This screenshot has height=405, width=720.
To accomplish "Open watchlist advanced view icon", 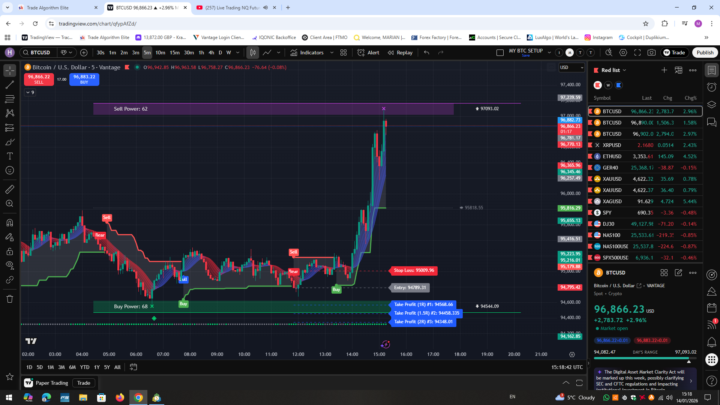I will (x=678, y=70).
